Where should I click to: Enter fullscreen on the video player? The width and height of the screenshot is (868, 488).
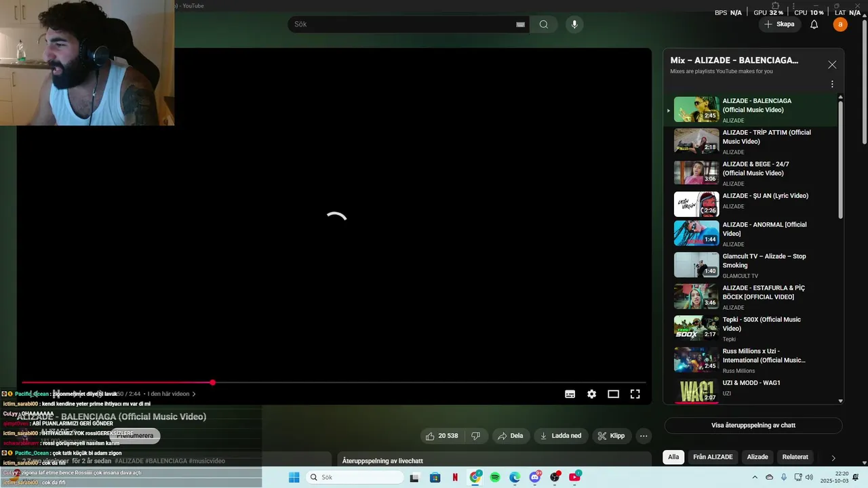point(635,394)
